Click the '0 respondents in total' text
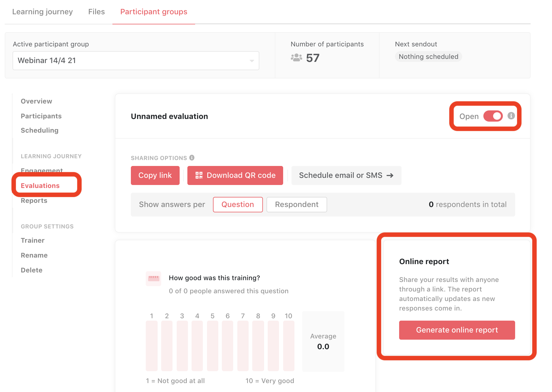The height and width of the screenshot is (392, 552). coord(468,205)
